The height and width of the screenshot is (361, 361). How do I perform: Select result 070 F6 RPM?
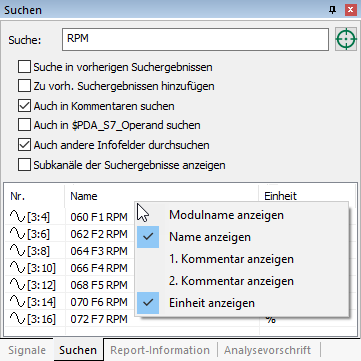[x=99, y=302]
